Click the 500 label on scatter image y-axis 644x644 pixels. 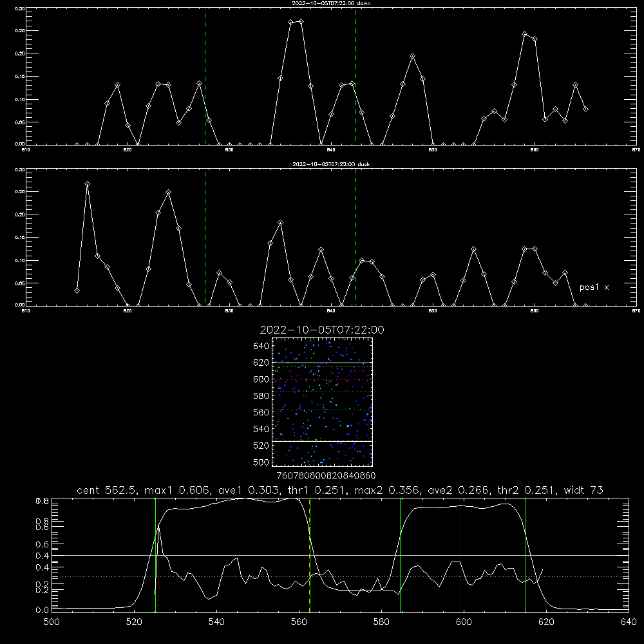pyautogui.click(x=261, y=462)
